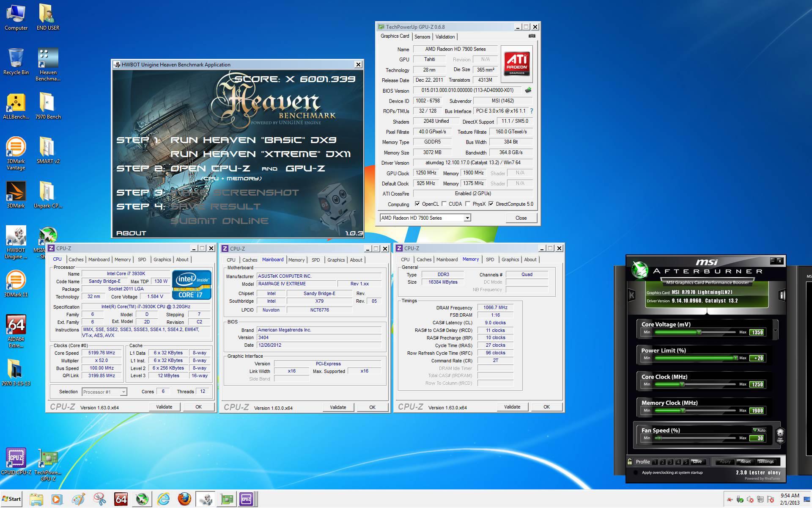Click the Intel Core i7 logo in CPU-Z
This screenshot has width=812, height=508.
(192, 285)
